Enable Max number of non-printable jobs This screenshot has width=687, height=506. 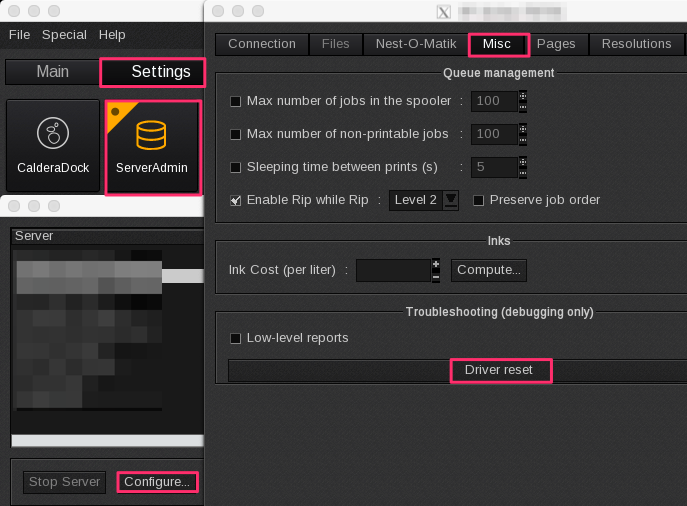[x=236, y=134]
